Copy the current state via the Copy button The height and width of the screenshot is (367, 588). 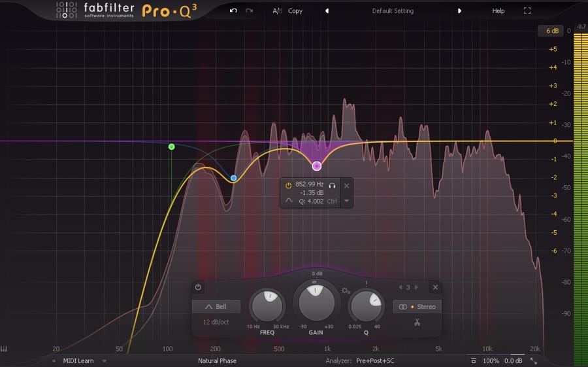click(x=295, y=11)
